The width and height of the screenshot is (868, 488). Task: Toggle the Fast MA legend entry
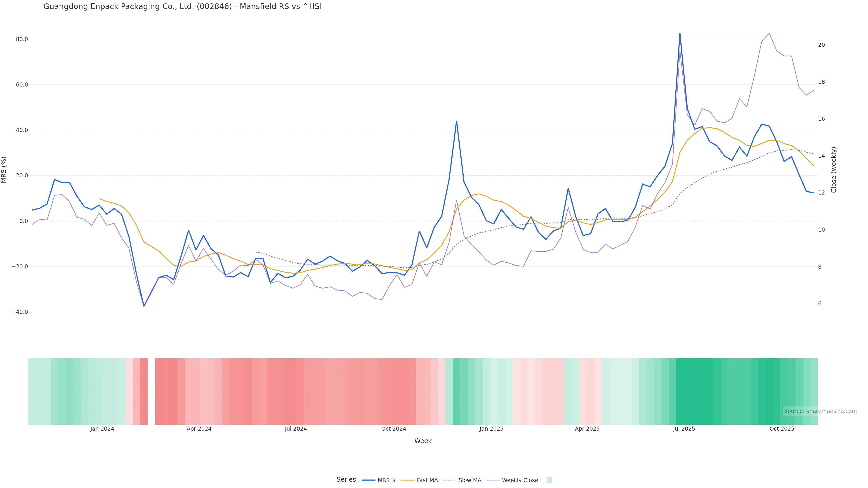427,480
